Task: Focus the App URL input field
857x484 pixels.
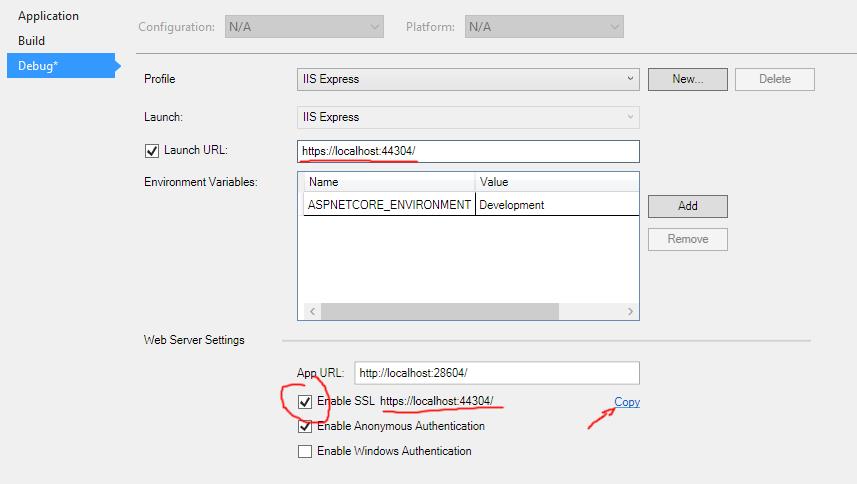Action: tap(496, 373)
